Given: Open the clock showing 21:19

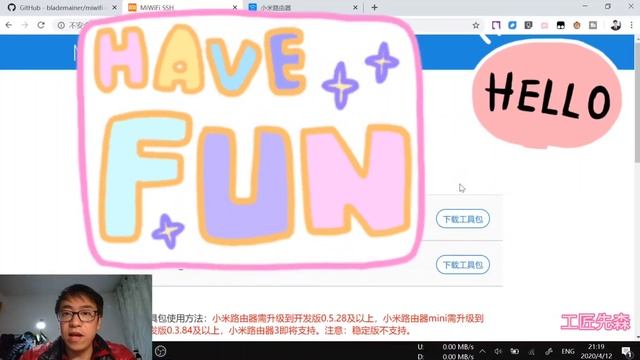Looking at the screenshot, I should pyautogui.click(x=596, y=351).
